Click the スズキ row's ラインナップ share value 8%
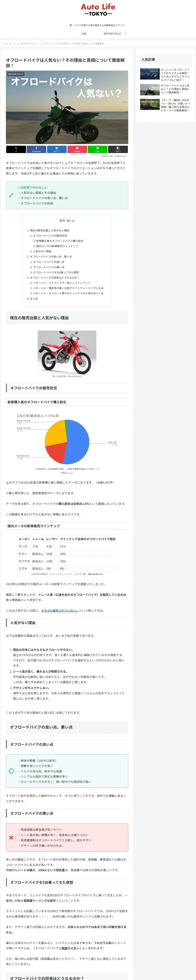The image size is (196, 980). point(62,569)
